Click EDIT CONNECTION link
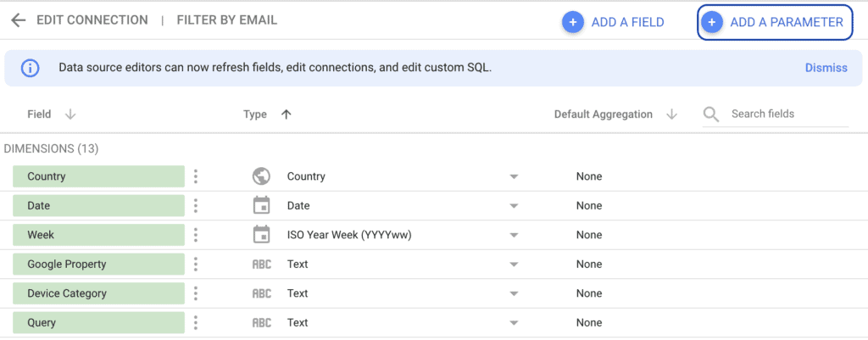The width and height of the screenshot is (868, 340). pos(92,20)
